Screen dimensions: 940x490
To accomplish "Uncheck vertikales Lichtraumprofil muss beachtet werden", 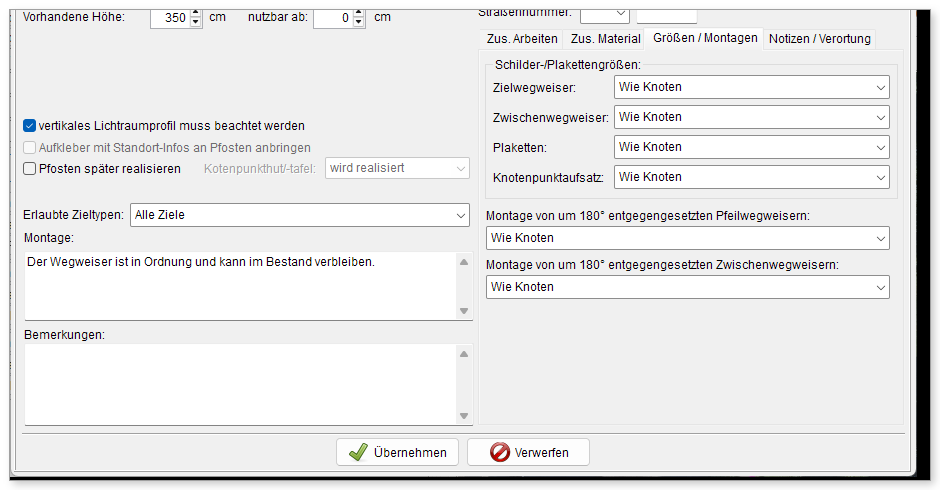I will click(29, 126).
